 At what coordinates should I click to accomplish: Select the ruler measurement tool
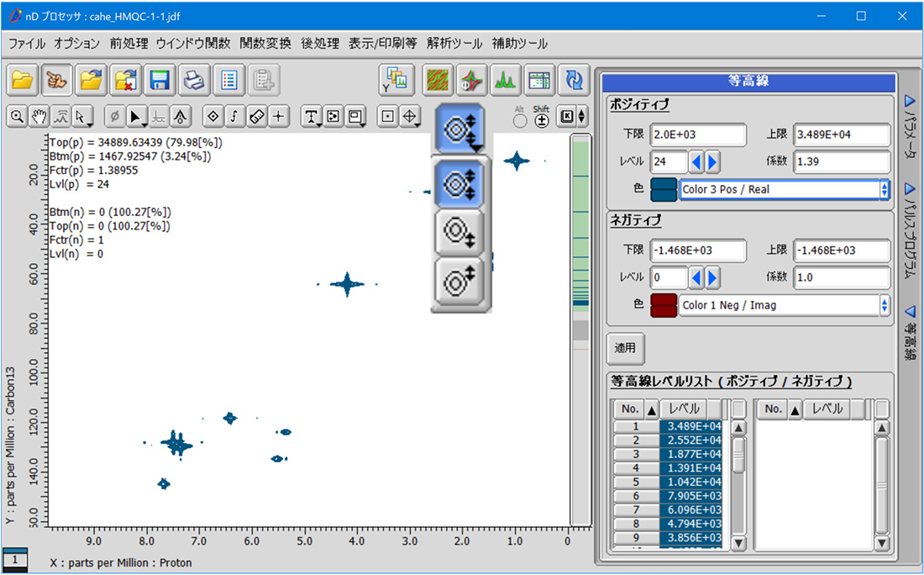pyautogui.click(x=258, y=117)
